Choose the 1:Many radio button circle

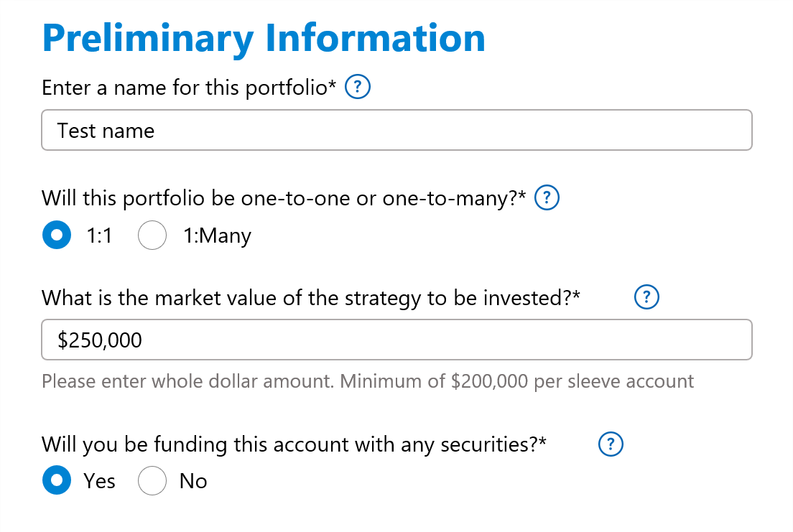(x=152, y=235)
